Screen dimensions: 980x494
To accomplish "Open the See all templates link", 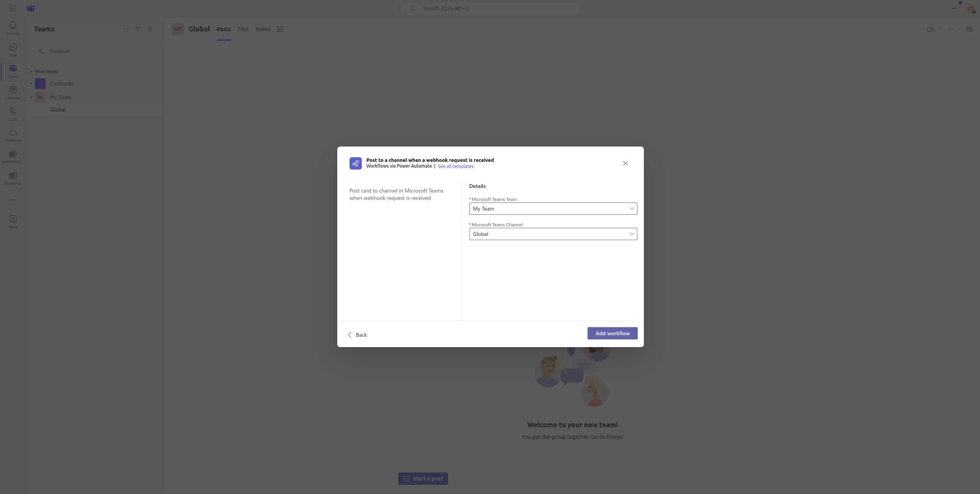I will 455,166.
